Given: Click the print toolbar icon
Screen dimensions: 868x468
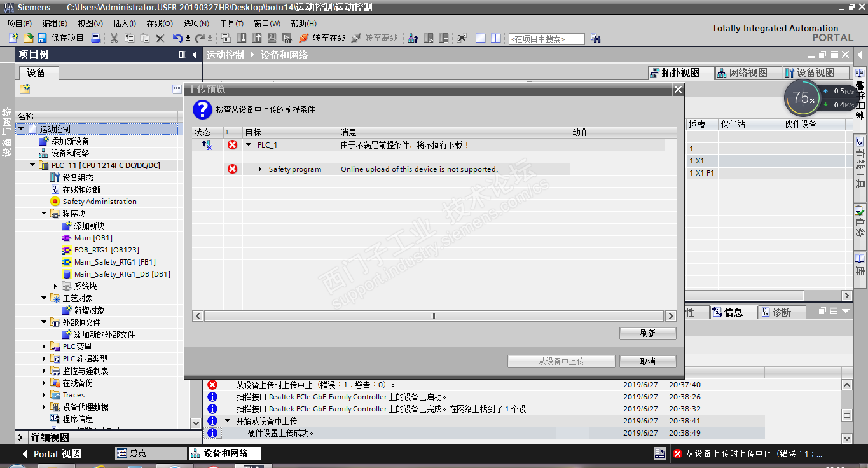Looking at the screenshot, I should coord(96,38).
